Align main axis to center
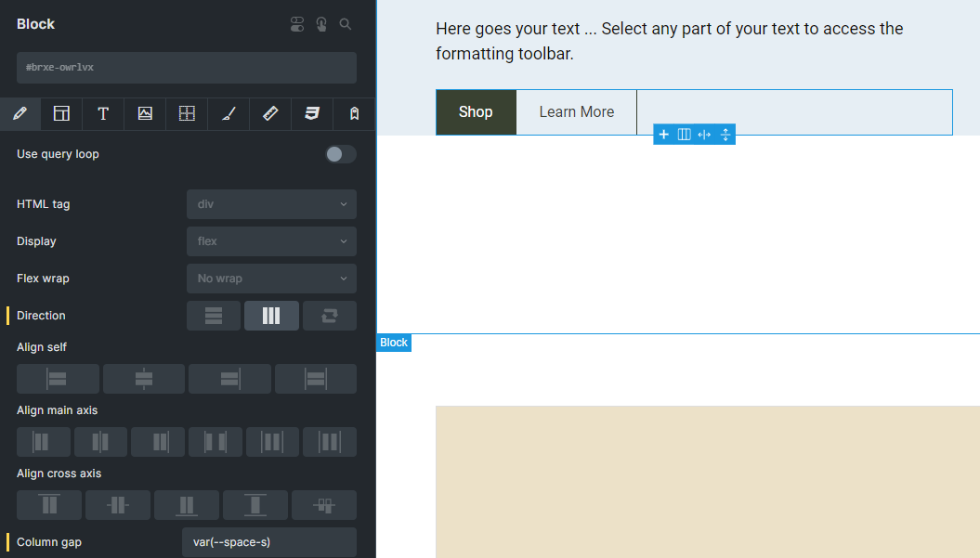The width and height of the screenshot is (980, 558). click(100, 442)
